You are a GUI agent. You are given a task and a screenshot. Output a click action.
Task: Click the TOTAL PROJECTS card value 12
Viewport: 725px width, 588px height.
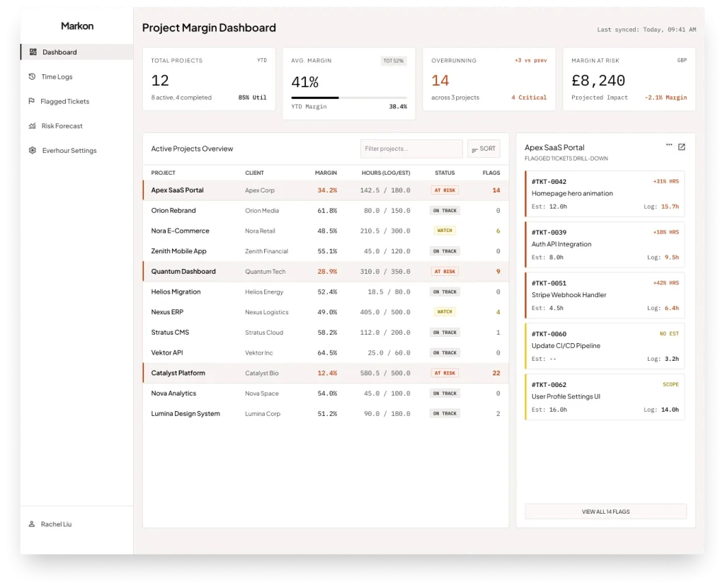(160, 81)
